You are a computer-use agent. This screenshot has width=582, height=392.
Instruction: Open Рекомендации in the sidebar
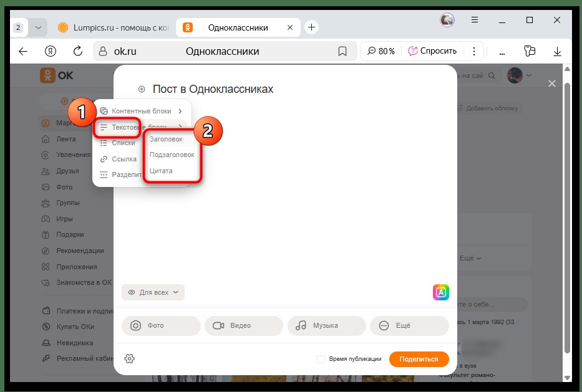(80, 251)
